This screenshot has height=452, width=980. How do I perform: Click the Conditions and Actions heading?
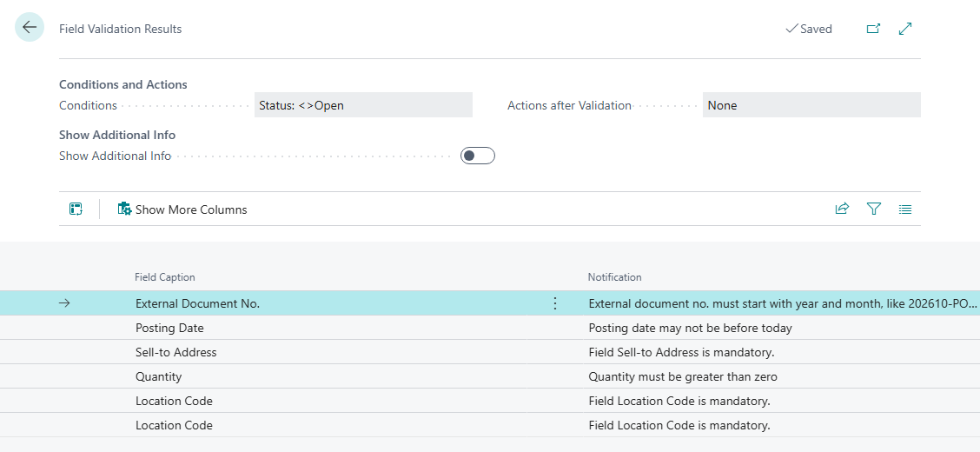(x=123, y=84)
